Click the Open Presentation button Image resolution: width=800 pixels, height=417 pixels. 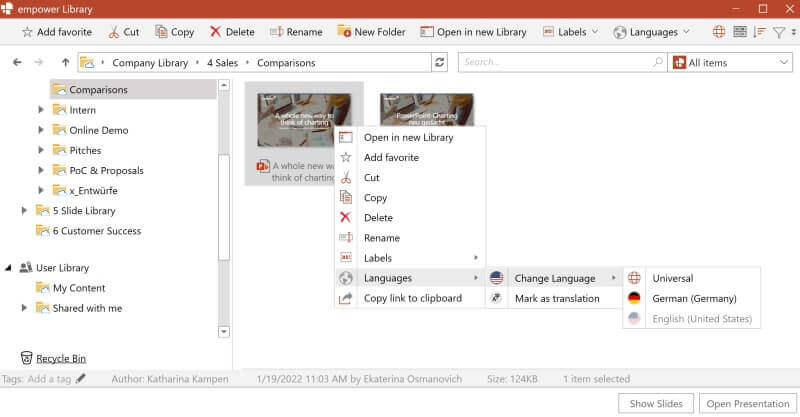[747, 403]
